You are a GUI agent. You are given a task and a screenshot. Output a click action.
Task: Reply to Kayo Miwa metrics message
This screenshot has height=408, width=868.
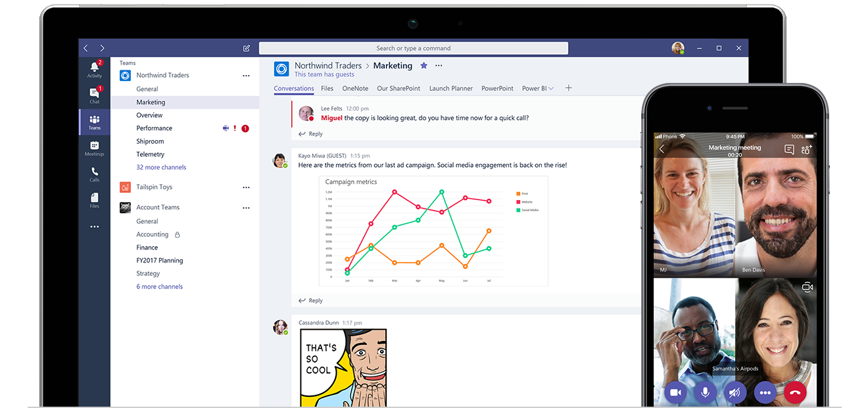tap(310, 300)
